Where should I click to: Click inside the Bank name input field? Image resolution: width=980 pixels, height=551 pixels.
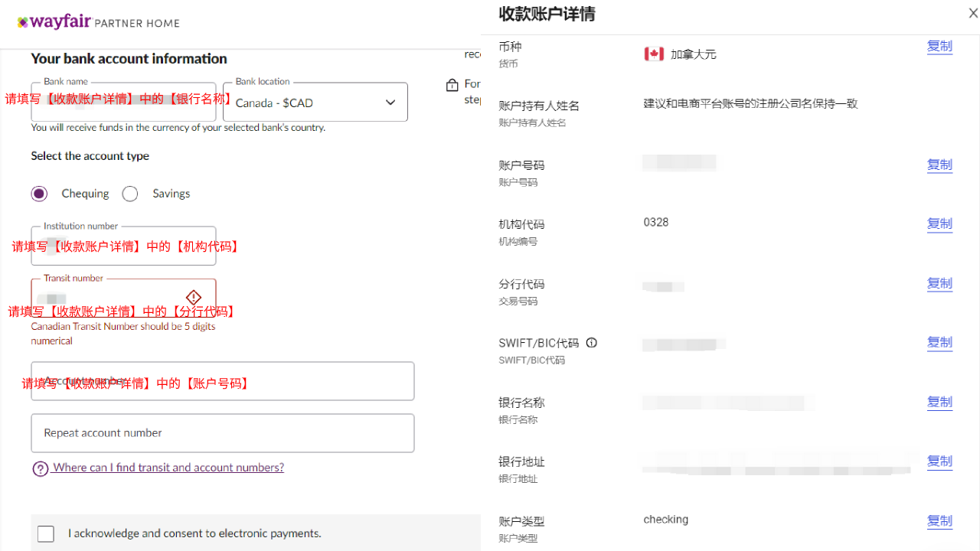[122, 102]
